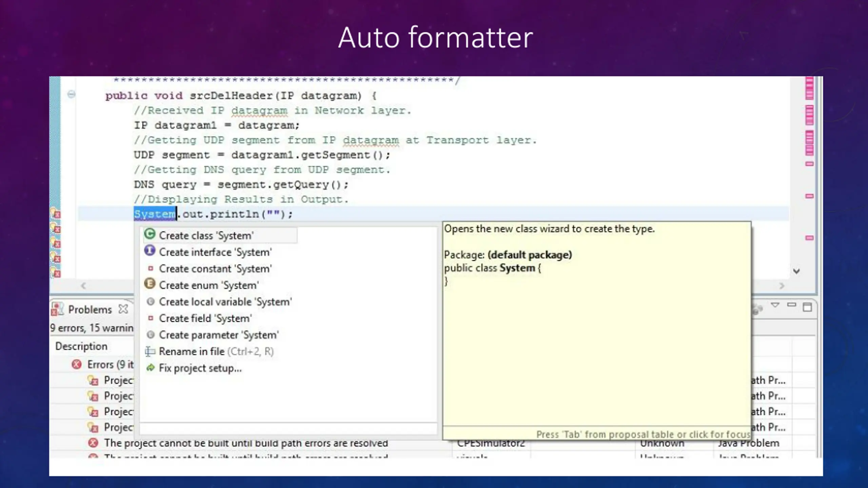This screenshot has width=868, height=488.
Task: Open the Problems view menu triangle
Action: coord(775,305)
